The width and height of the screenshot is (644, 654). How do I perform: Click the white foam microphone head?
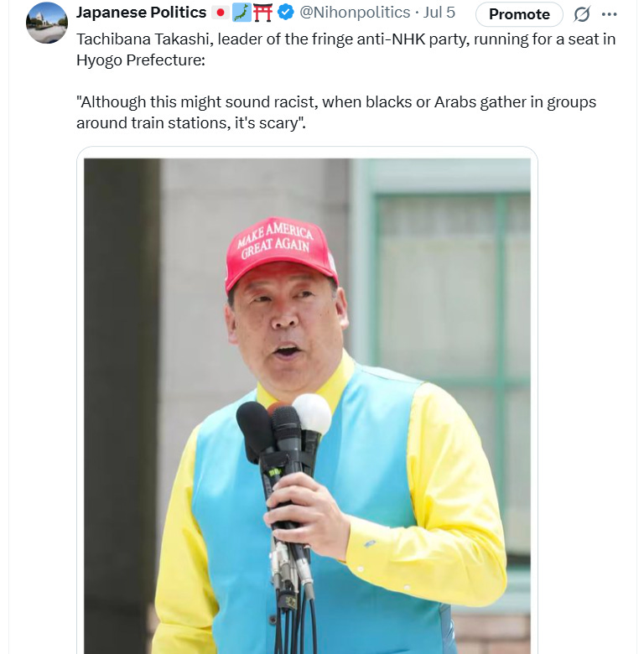(312, 413)
